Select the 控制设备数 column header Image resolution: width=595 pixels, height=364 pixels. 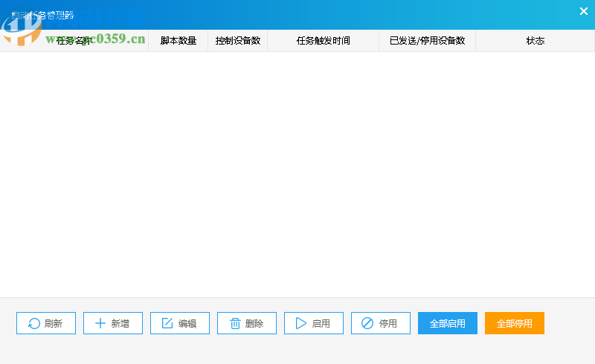point(238,41)
